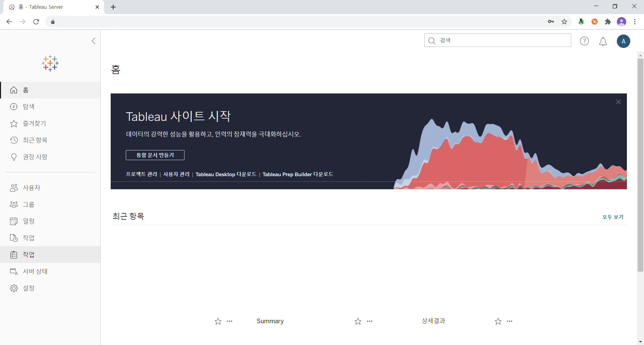Click the 서버 상태 icon
Screen dimensions: 644x345
[x=14, y=271]
